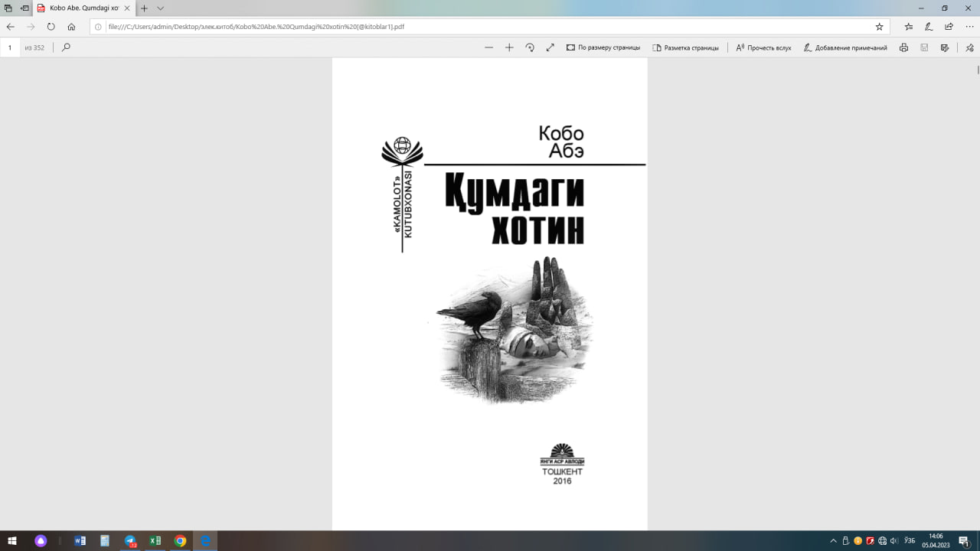
Task: Click По размеру страницы fit button
Action: point(603,47)
